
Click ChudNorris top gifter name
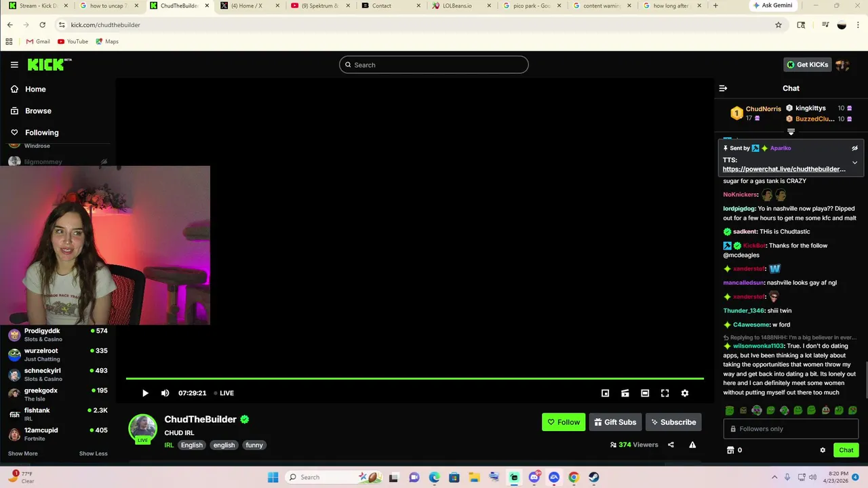[x=764, y=109]
